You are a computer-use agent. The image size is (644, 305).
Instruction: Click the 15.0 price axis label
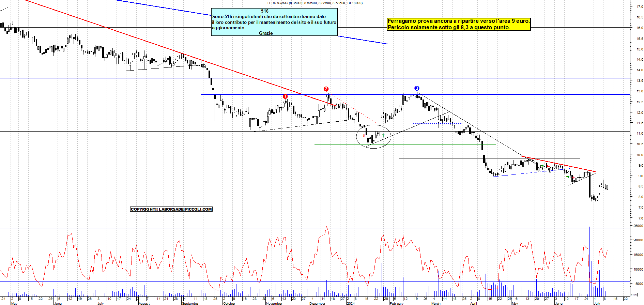tap(640, 49)
